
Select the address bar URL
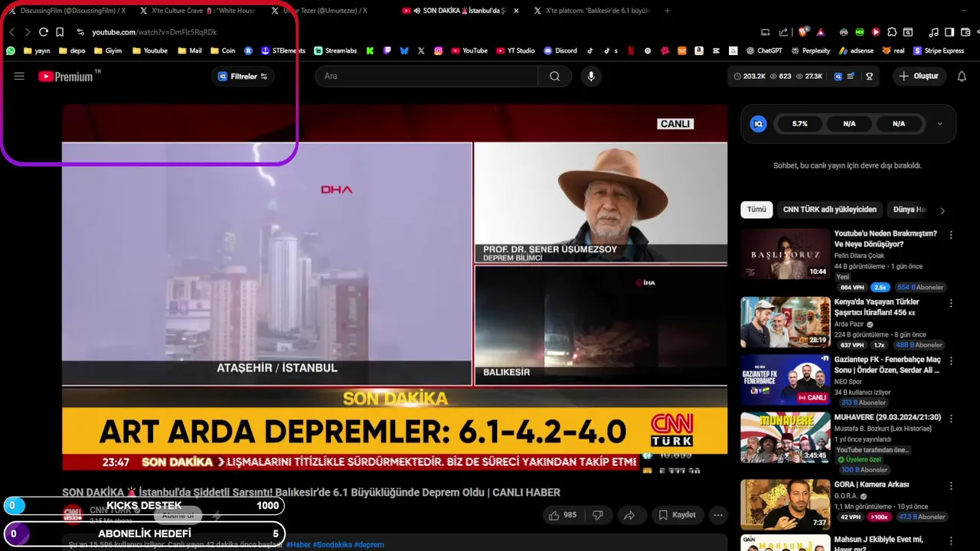click(x=155, y=32)
